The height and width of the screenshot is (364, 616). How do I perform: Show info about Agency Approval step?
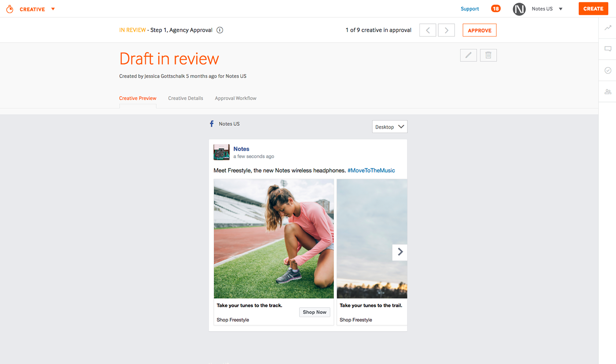pyautogui.click(x=220, y=30)
